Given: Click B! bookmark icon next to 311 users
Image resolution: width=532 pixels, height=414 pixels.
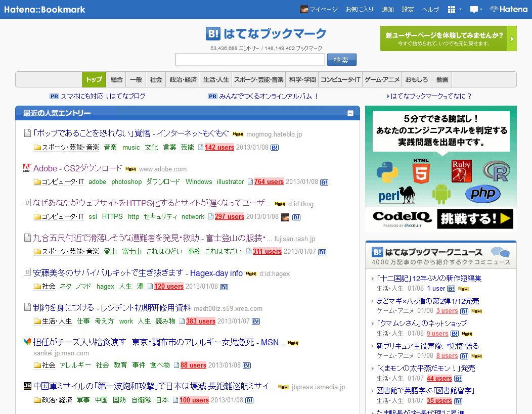Looking at the screenshot, I should tap(322, 252).
